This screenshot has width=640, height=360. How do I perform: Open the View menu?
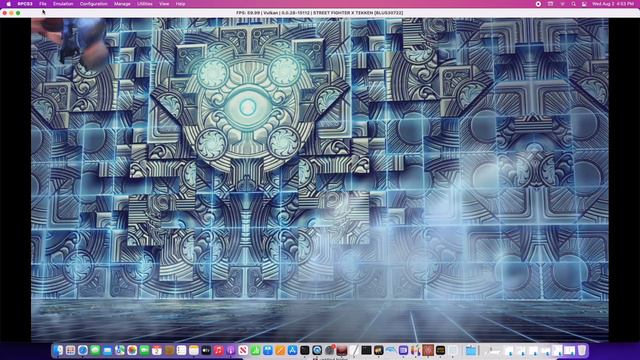point(164,4)
